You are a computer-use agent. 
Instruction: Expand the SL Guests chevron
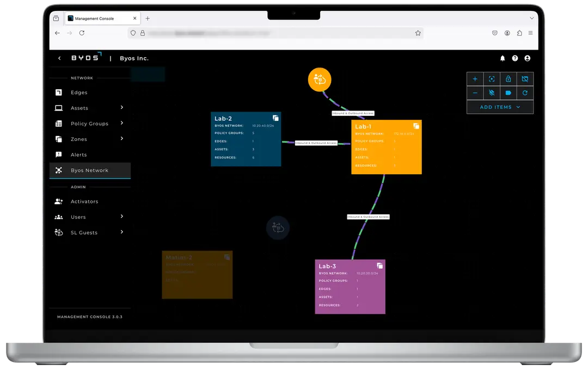(x=122, y=232)
